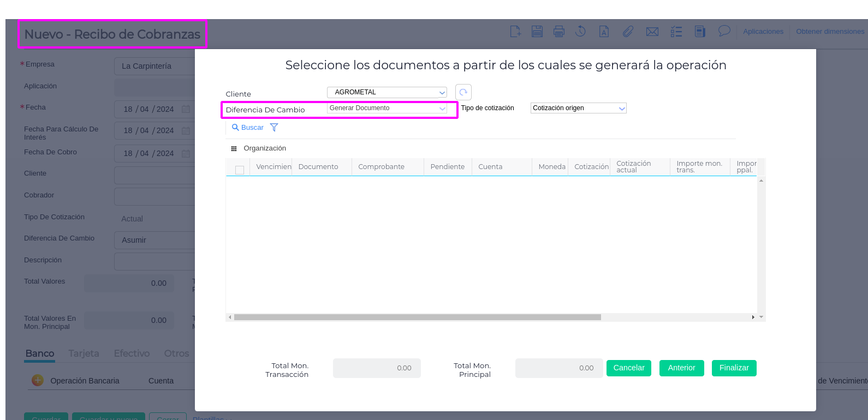Click the Importe mon. trans. column header
Viewport: 868px width, 420px height.
[x=699, y=167]
